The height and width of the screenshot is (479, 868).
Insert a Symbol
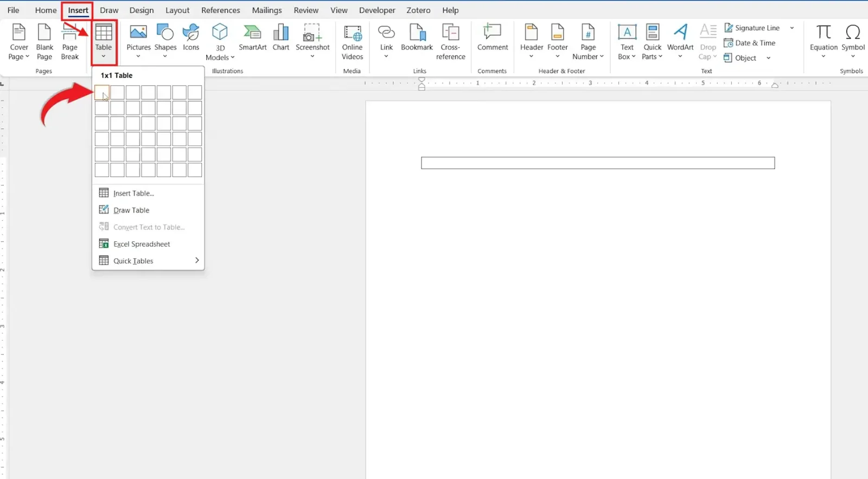tap(853, 42)
